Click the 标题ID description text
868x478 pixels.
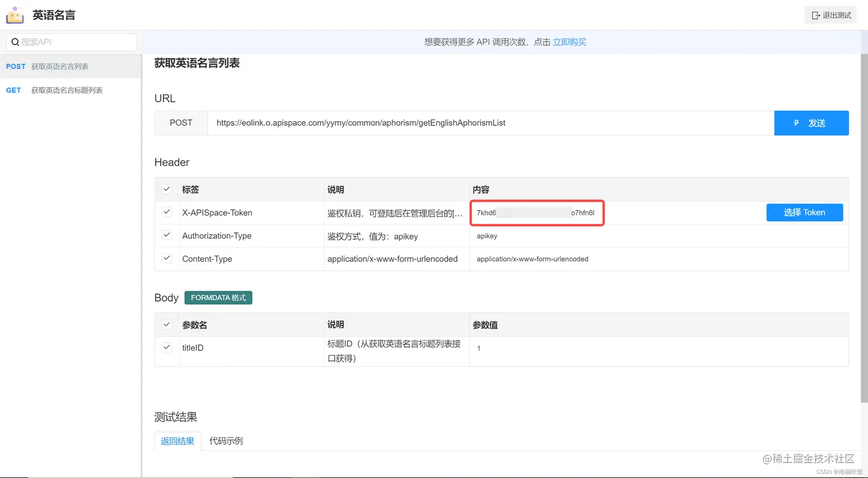tap(394, 350)
